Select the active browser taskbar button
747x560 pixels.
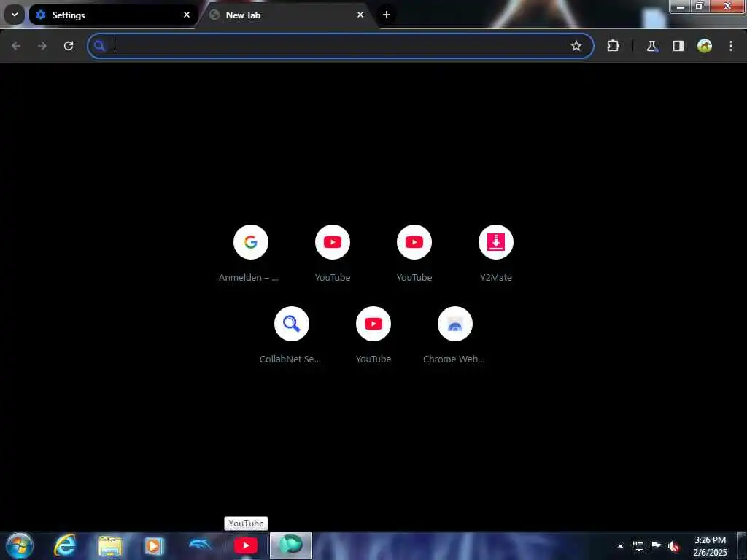pyautogui.click(x=291, y=545)
